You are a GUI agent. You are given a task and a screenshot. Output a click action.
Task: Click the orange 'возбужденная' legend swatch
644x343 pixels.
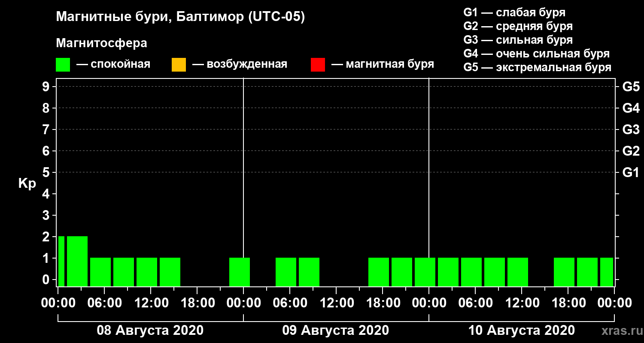pos(179,65)
